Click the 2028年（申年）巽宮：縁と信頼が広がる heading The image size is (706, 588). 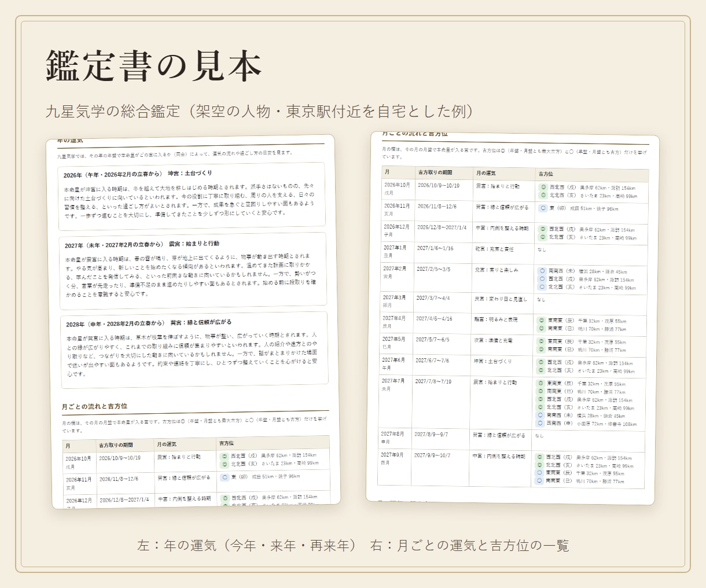149,324
